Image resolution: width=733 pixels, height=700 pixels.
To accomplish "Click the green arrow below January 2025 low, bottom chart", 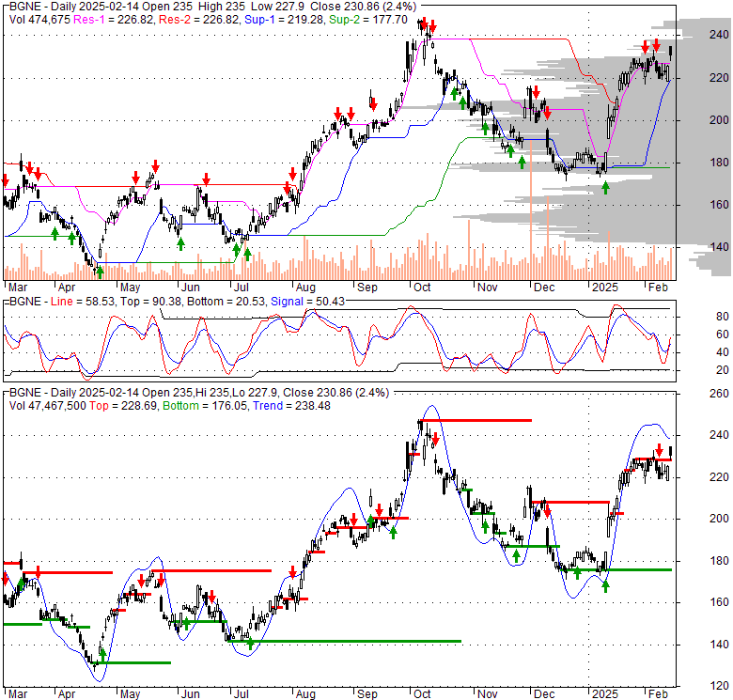I will 605,586.
